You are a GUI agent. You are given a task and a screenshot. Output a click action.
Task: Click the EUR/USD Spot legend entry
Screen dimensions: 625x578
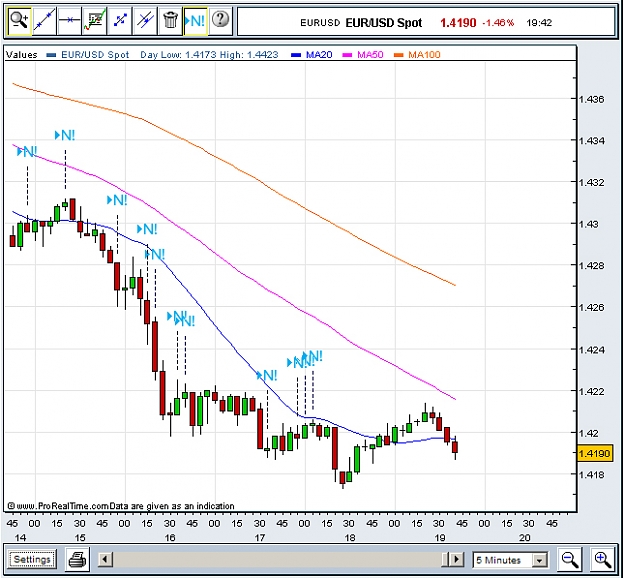95,55
